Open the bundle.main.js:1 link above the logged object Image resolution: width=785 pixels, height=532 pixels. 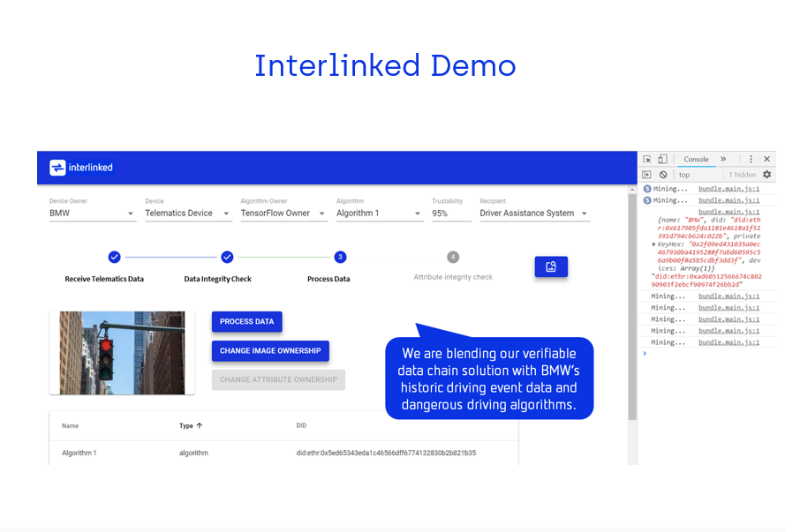[728, 212]
